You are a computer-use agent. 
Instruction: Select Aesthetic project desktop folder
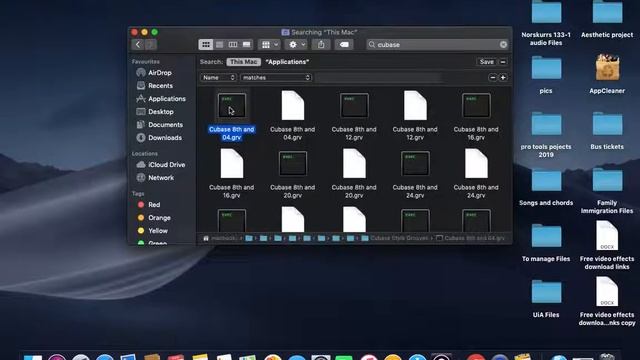(607, 13)
